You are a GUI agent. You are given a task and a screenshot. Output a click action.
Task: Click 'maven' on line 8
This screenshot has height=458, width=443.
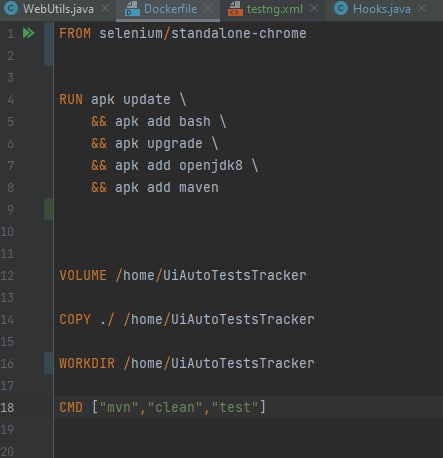tap(199, 188)
